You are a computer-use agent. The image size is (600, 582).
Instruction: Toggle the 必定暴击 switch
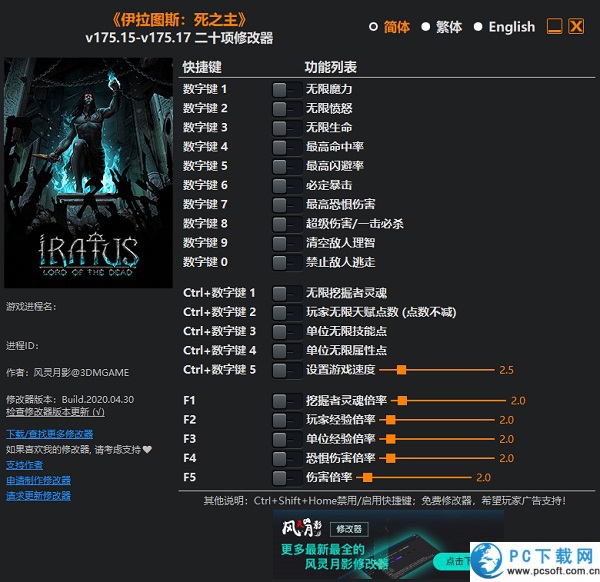[287, 186]
